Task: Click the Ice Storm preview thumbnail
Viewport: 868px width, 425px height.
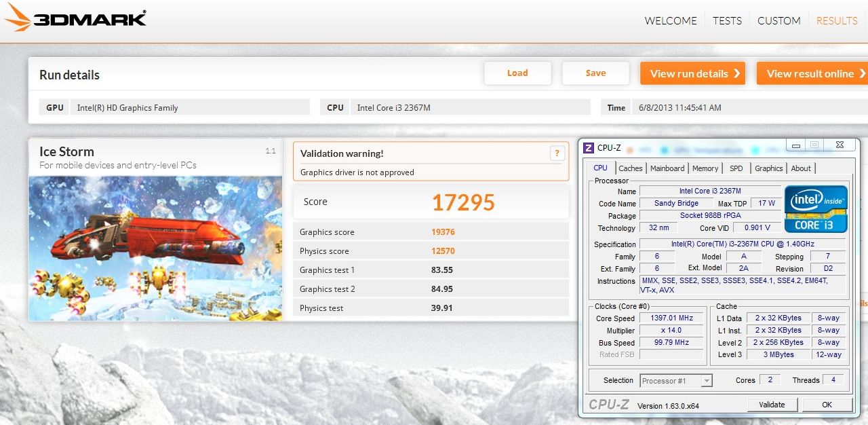Action: (155, 248)
